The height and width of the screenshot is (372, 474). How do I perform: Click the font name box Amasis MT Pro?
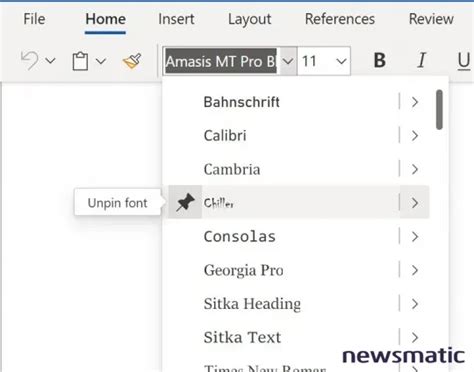point(221,61)
